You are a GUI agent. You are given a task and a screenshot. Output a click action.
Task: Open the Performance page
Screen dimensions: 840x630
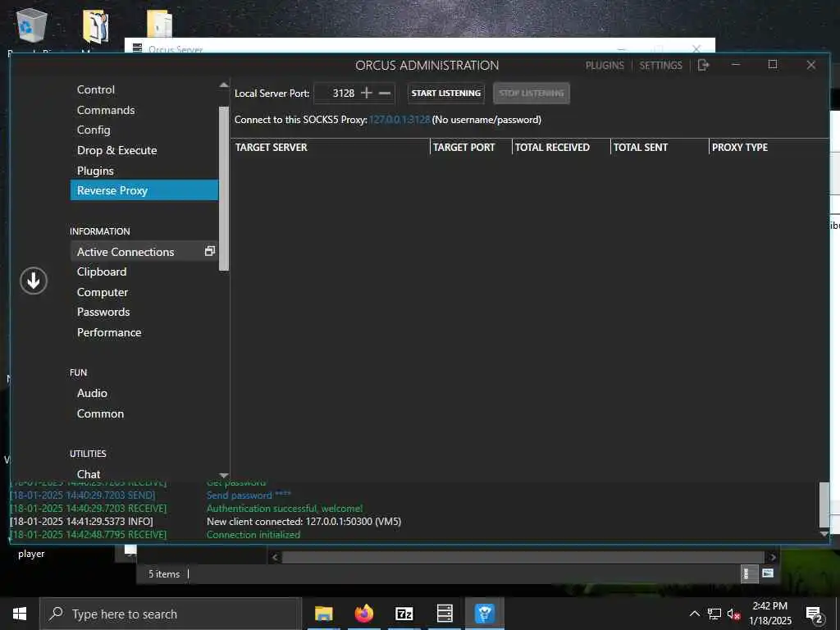tap(109, 332)
